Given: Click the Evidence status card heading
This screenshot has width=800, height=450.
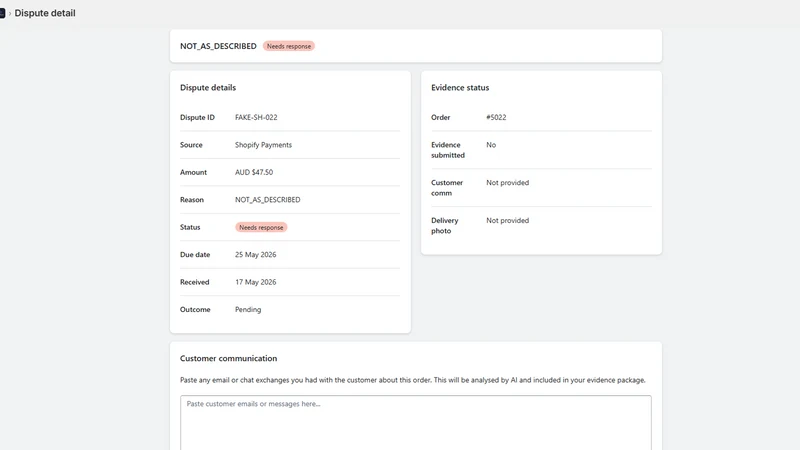Looking at the screenshot, I should (x=460, y=88).
